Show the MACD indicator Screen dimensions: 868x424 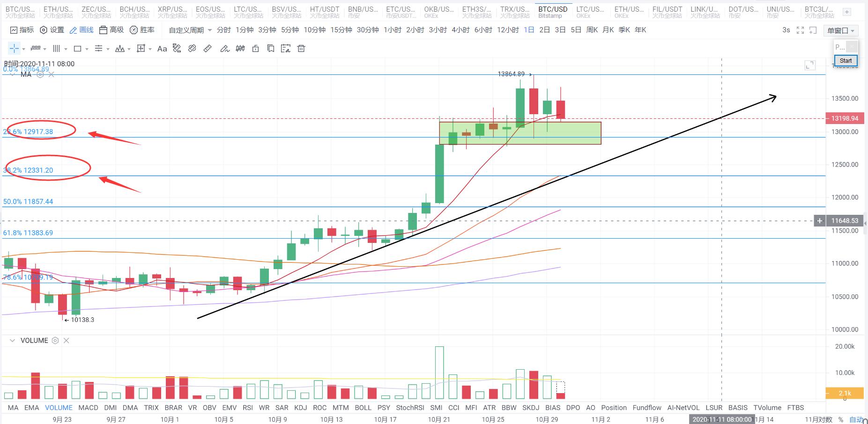pyautogui.click(x=88, y=408)
